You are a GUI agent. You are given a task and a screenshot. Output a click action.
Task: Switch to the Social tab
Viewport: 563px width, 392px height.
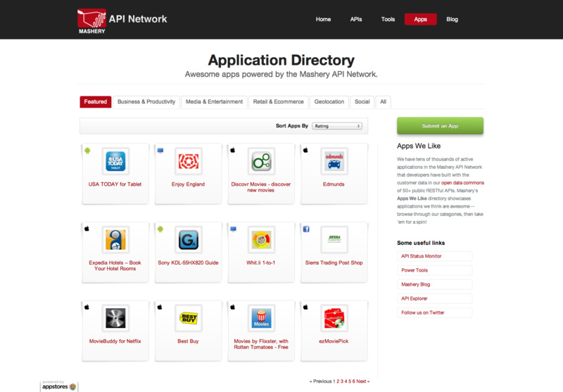coord(362,102)
